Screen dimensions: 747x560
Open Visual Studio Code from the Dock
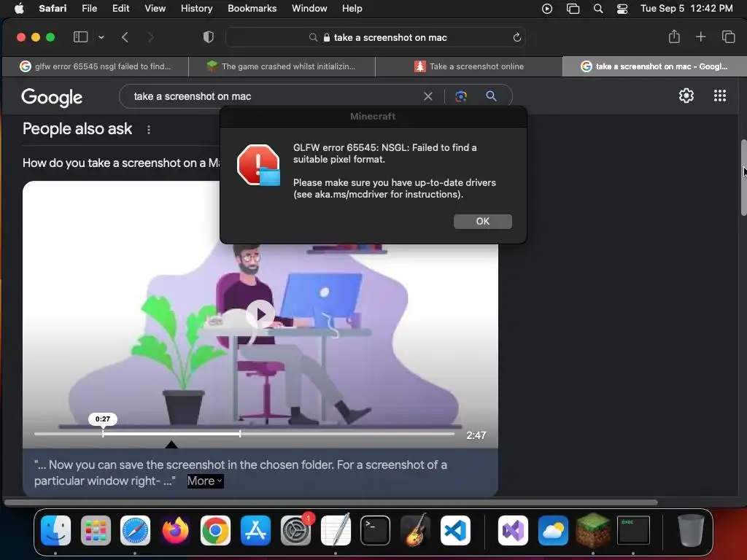pos(455,530)
